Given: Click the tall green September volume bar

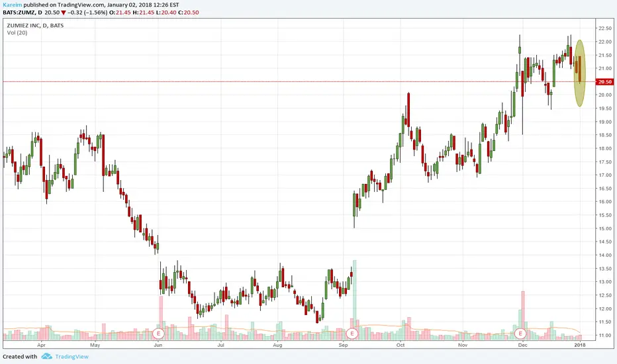Looking at the screenshot, I should pyautogui.click(x=354, y=300).
